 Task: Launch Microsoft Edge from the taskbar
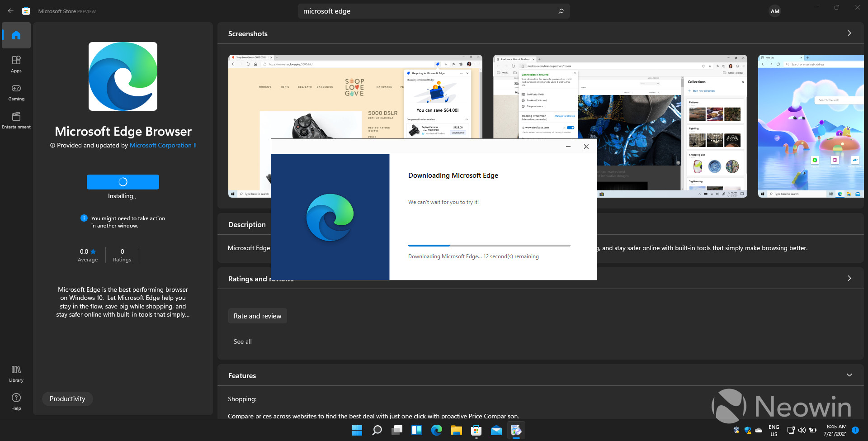436,430
